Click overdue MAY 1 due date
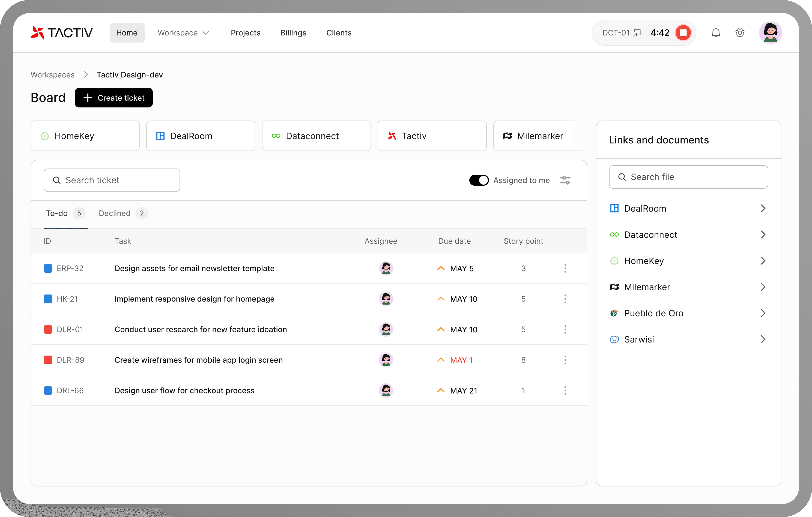Screen dimensions: 812x517 coord(461,360)
